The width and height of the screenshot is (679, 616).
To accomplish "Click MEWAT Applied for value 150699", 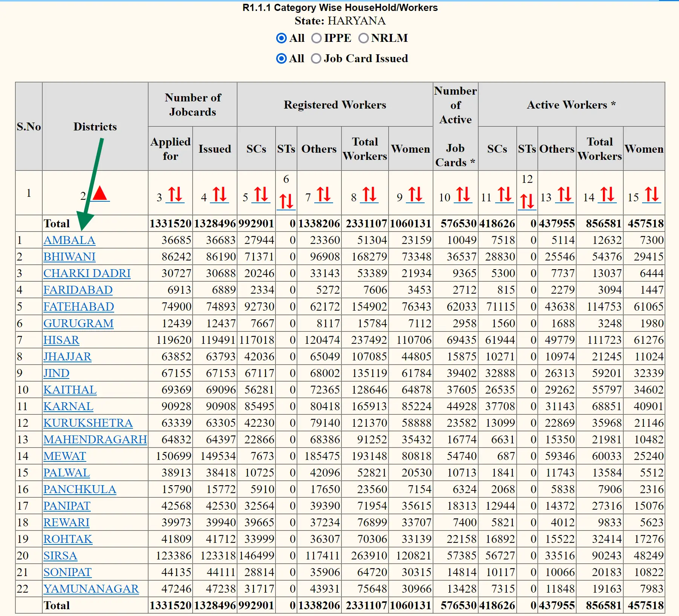I will [174, 456].
